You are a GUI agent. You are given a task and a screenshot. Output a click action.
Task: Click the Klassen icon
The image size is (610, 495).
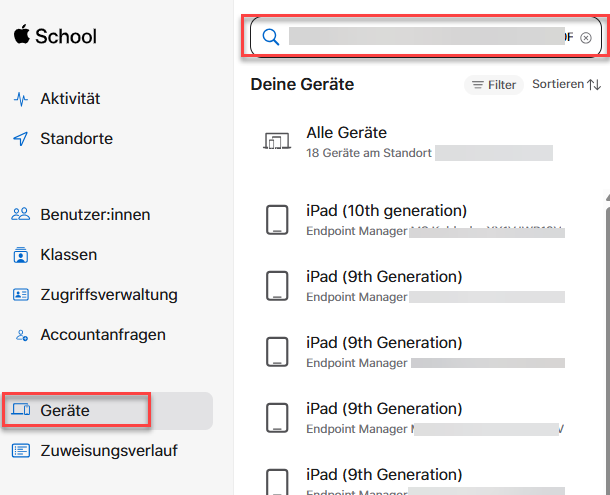21,255
